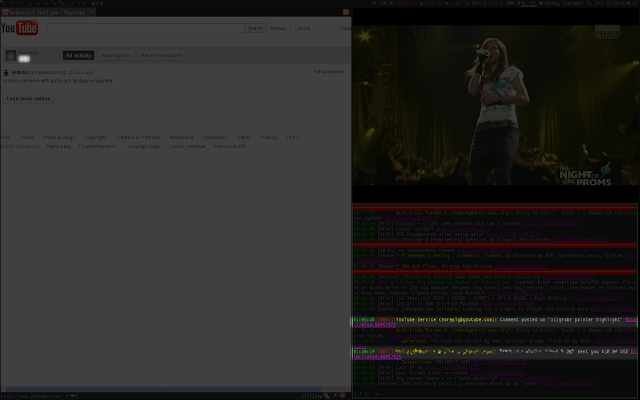Click the user avatar thumbnail
640x400 pixels.
click(x=11, y=55)
